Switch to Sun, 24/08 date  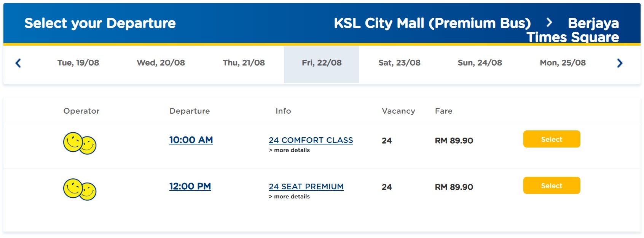click(x=480, y=63)
